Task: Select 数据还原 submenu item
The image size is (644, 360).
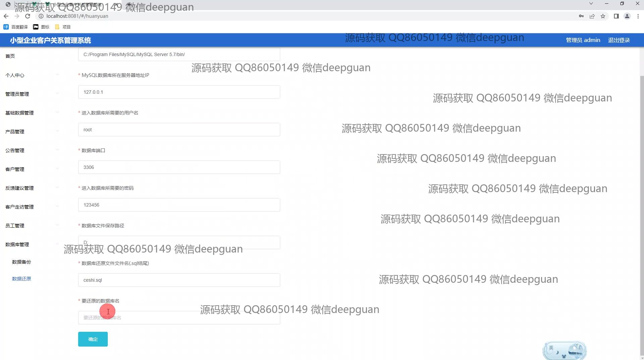Action: (x=21, y=279)
